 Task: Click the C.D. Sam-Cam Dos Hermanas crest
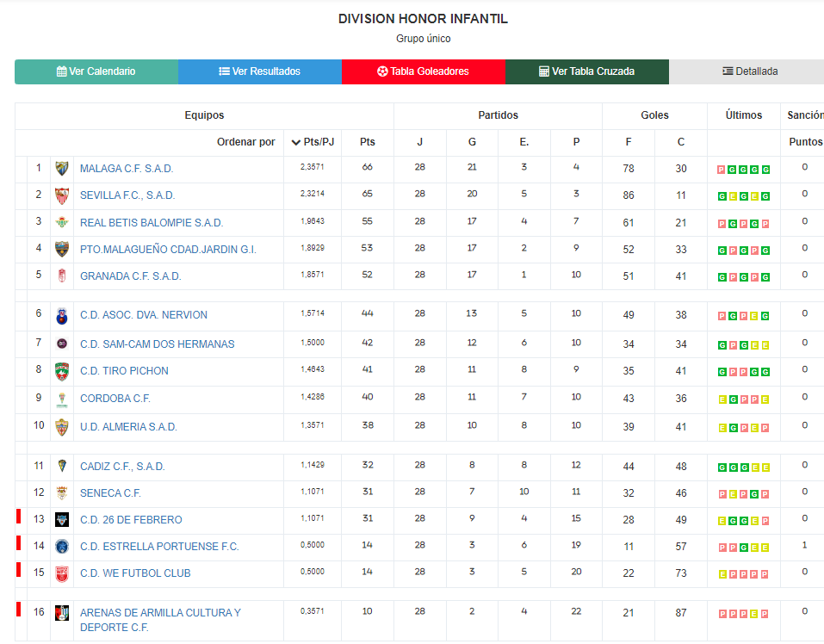(x=62, y=344)
